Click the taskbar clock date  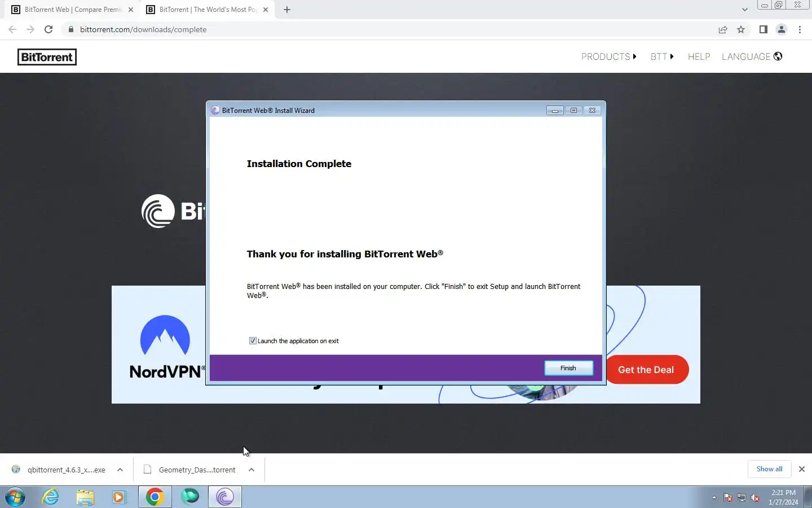(x=783, y=497)
